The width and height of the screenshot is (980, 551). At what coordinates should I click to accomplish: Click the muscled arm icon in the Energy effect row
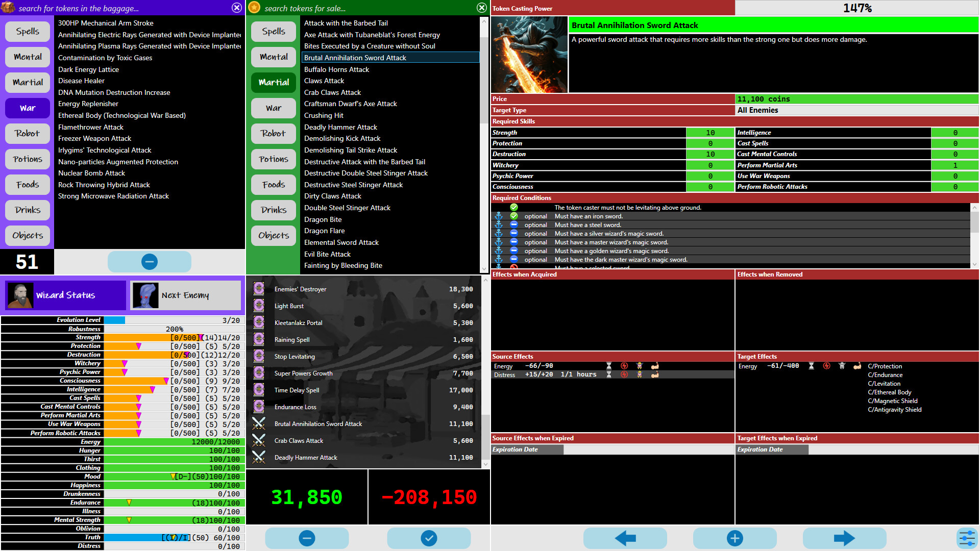(x=654, y=366)
